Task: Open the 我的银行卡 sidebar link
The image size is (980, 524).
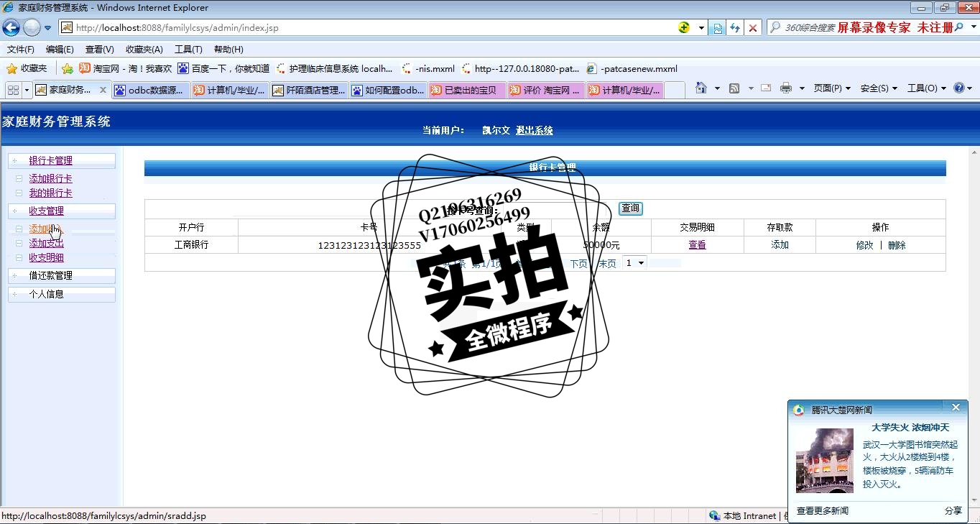Action: point(50,193)
